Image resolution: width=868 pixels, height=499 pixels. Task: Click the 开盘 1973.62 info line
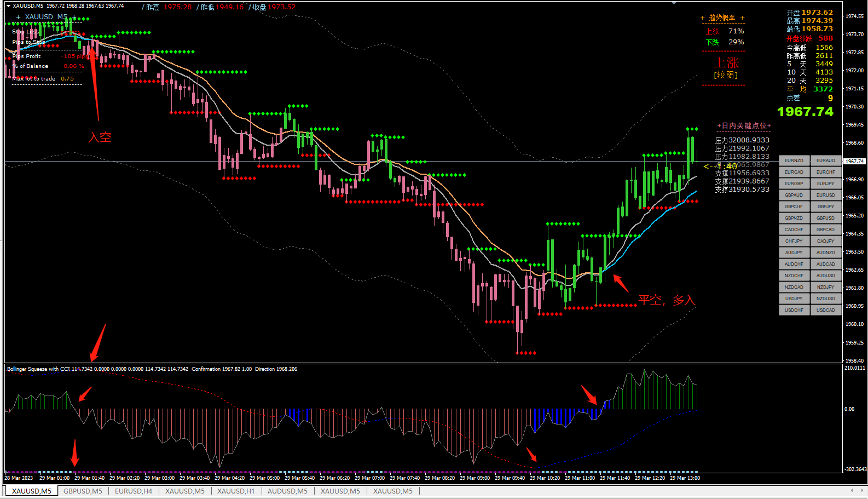(810, 13)
